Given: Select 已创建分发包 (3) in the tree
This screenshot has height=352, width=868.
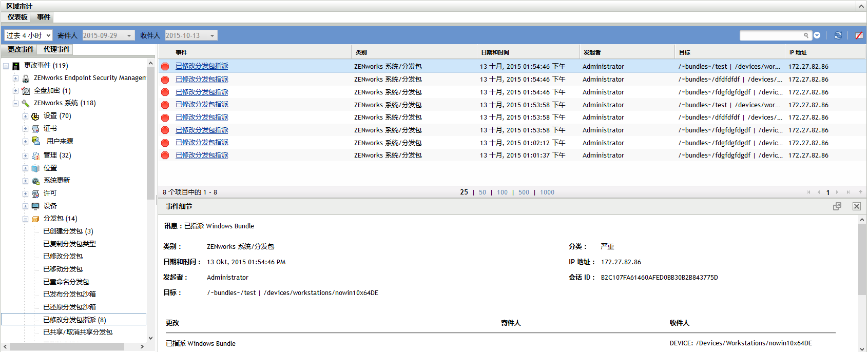Looking at the screenshot, I should [68, 231].
